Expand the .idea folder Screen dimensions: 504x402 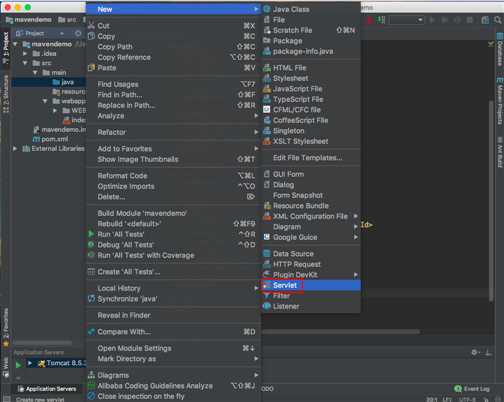25,53
